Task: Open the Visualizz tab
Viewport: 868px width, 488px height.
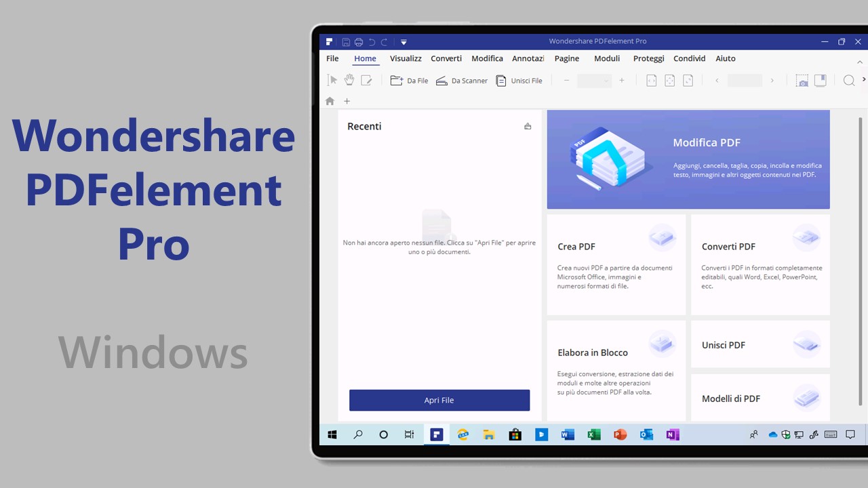Action: click(406, 59)
